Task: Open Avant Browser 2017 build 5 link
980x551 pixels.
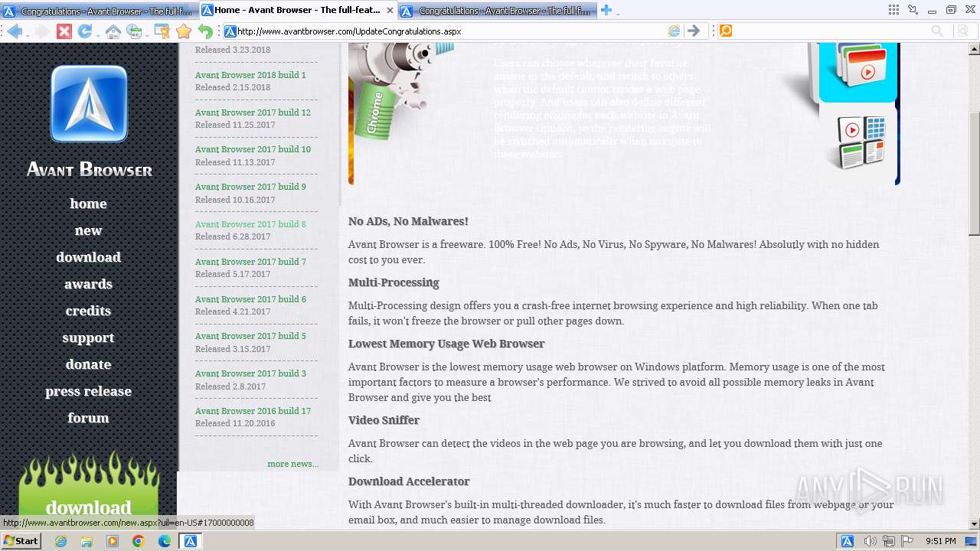Action: pos(250,336)
